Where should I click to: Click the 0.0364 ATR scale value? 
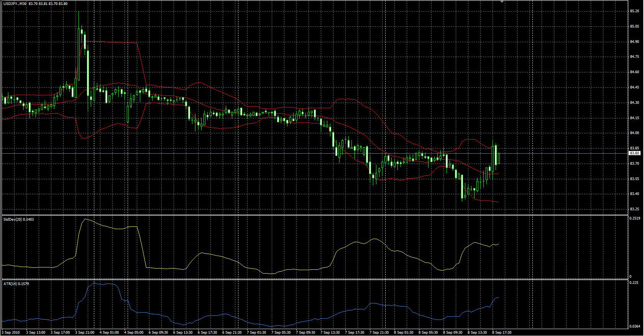point(634,326)
